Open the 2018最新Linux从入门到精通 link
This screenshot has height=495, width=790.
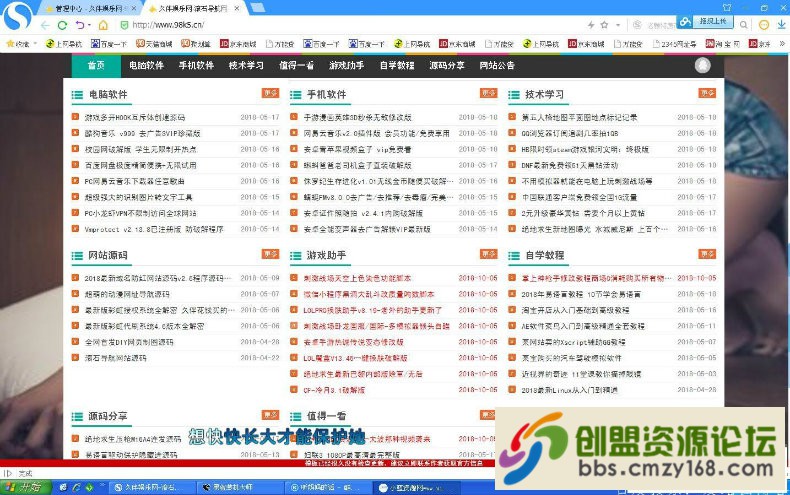tap(570, 390)
